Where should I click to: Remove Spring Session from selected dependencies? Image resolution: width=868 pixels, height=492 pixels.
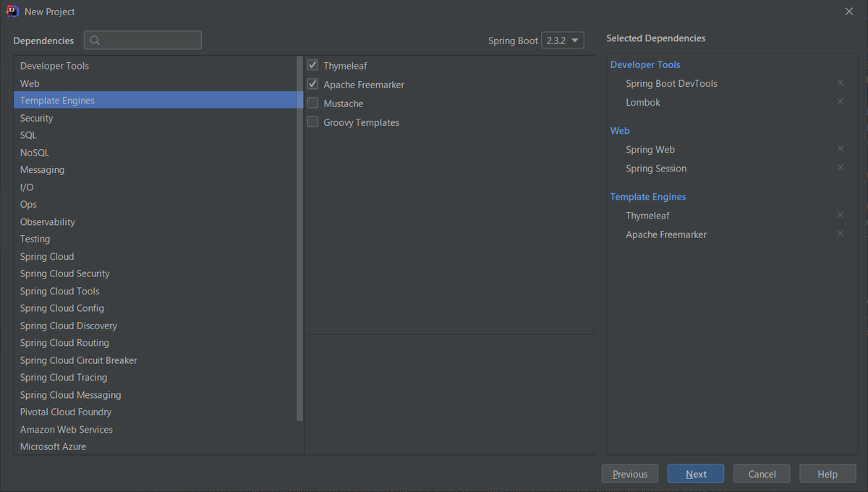click(x=840, y=168)
